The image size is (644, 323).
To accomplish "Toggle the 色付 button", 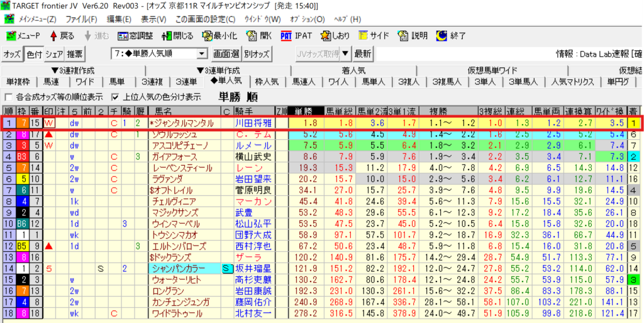I will 33,54.
